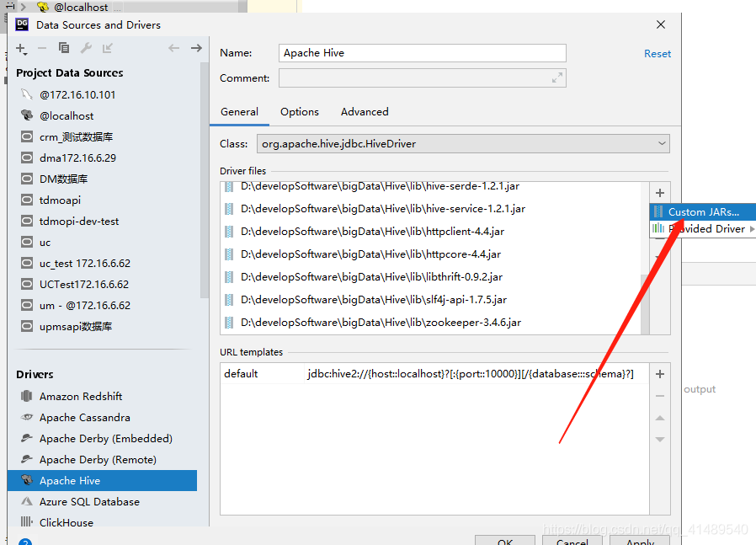Viewport: 756px width, 545px height.
Task: Click the Azure SQL Database icon
Action: click(x=27, y=501)
